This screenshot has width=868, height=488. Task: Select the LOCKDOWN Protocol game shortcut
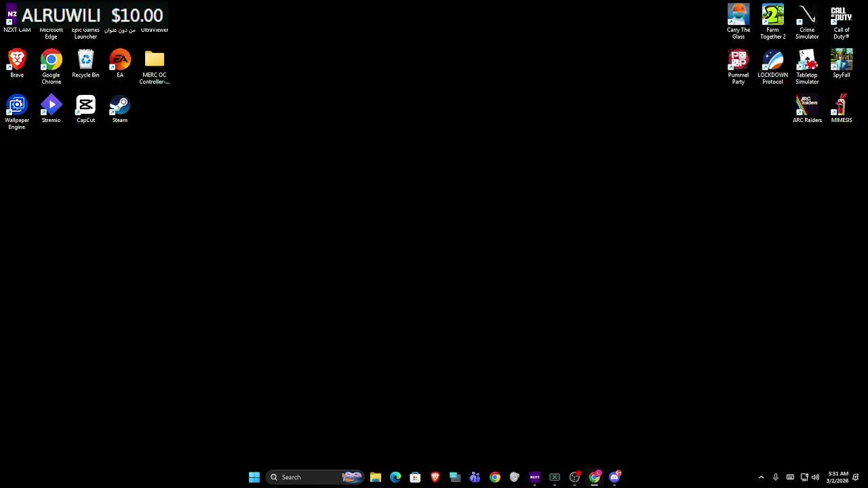click(x=772, y=66)
